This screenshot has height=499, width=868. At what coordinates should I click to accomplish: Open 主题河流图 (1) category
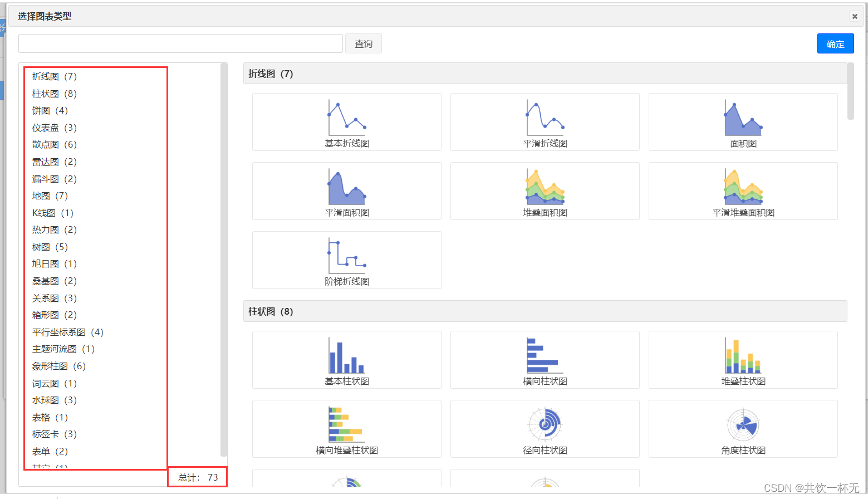click(63, 349)
